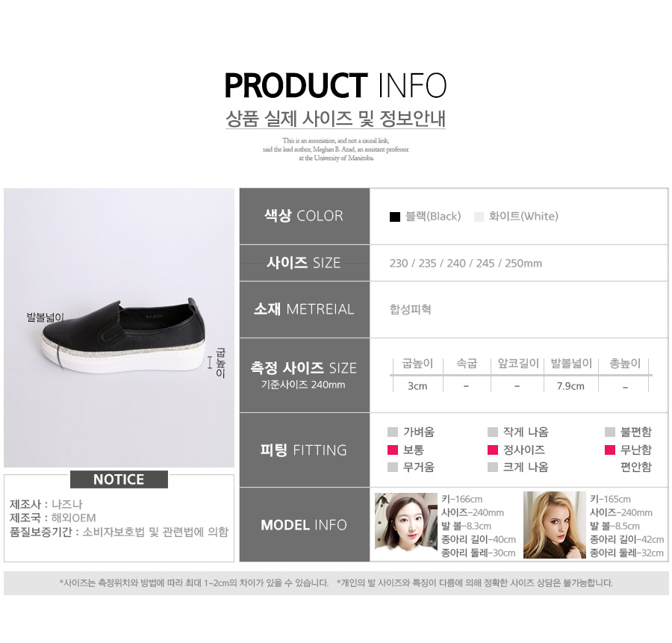Viewport: 672px width, 643px height.
Task: Select the 가벼움 fitting checkbox
Action: pyautogui.click(x=393, y=432)
